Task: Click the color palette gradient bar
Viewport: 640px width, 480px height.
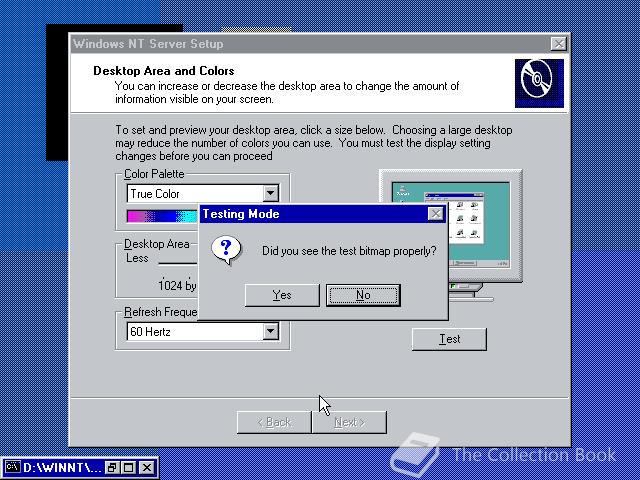Action: coord(162,216)
